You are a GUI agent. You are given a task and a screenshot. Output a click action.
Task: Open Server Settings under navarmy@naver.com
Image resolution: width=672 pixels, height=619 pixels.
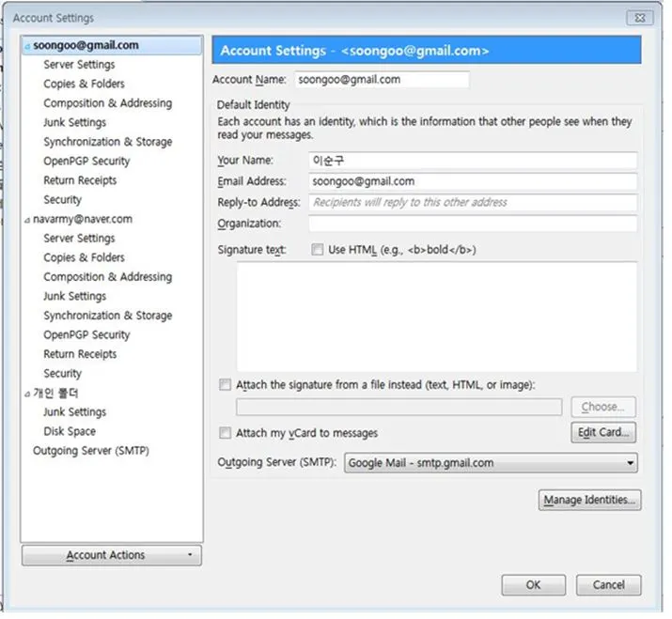pyautogui.click(x=79, y=239)
